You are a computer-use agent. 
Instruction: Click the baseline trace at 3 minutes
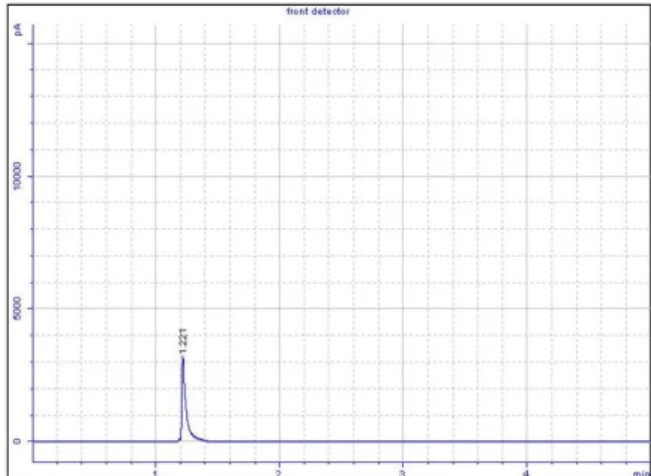tap(403, 441)
